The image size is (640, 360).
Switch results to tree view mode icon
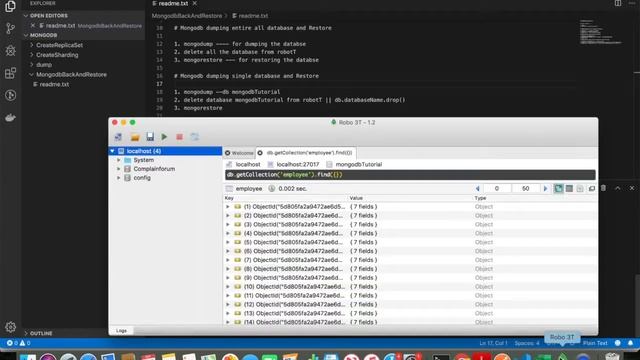point(558,189)
